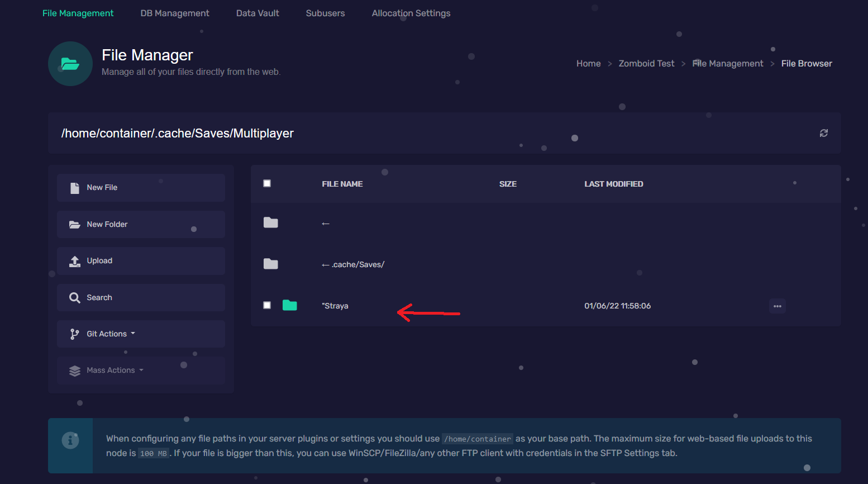Click the green Straya folder icon
The width and height of the screenshot is (868, 484).
click(289, 305)
